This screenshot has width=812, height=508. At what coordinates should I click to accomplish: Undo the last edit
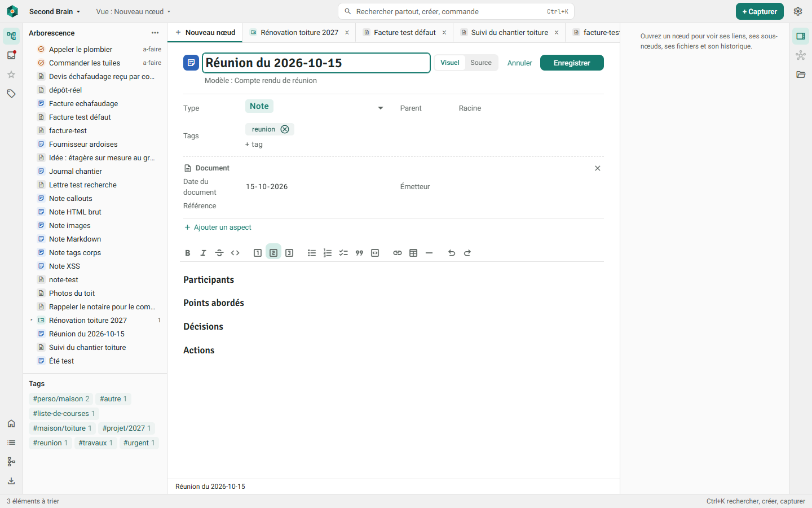[x=452, y=253]
